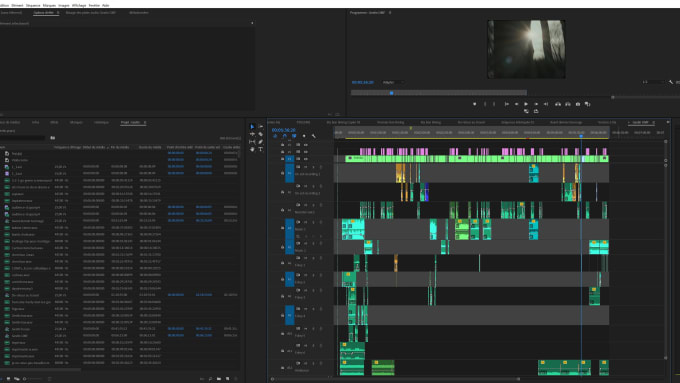Click the blue timeline timecode
The width and height of the screenshot is (680, 383).
[x=283, y=130]
